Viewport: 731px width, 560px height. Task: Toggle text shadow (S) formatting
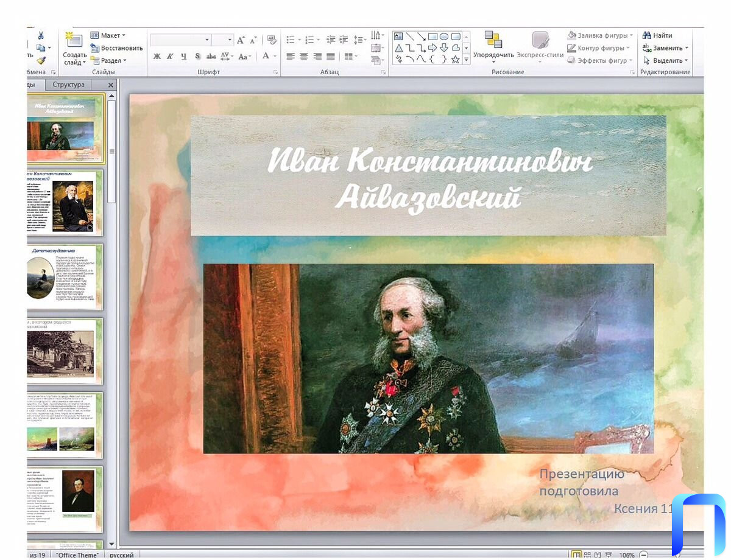197,57
